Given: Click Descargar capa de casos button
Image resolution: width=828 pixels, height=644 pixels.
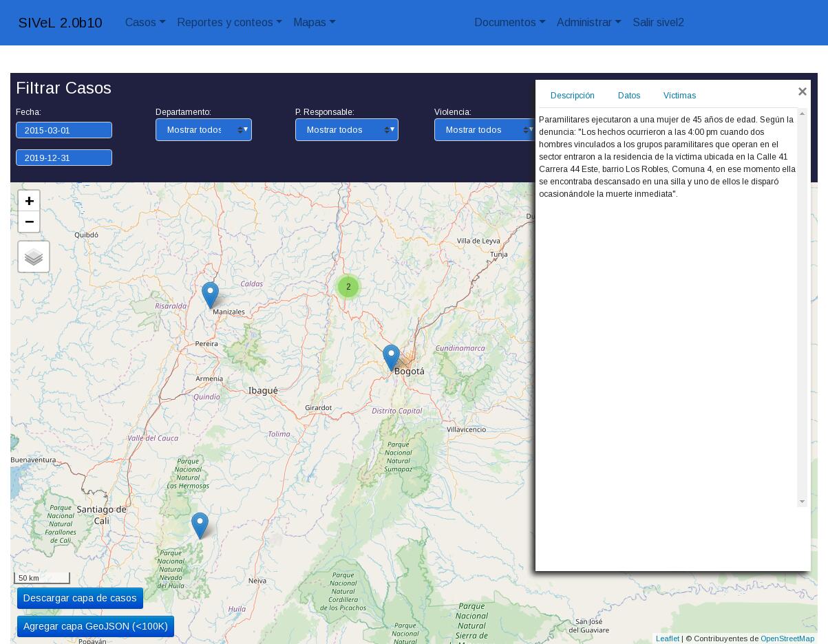Looking at the screenshot, I should [x=80, y=598].
